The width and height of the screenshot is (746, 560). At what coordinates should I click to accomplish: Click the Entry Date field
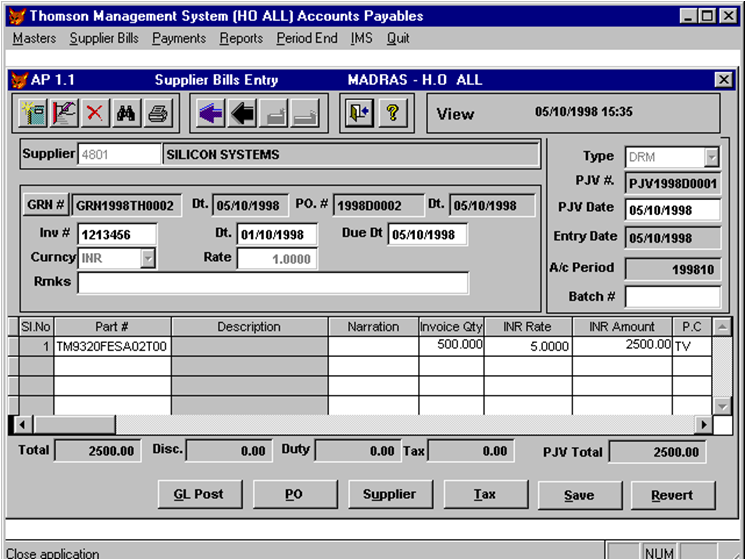[673, 238]
